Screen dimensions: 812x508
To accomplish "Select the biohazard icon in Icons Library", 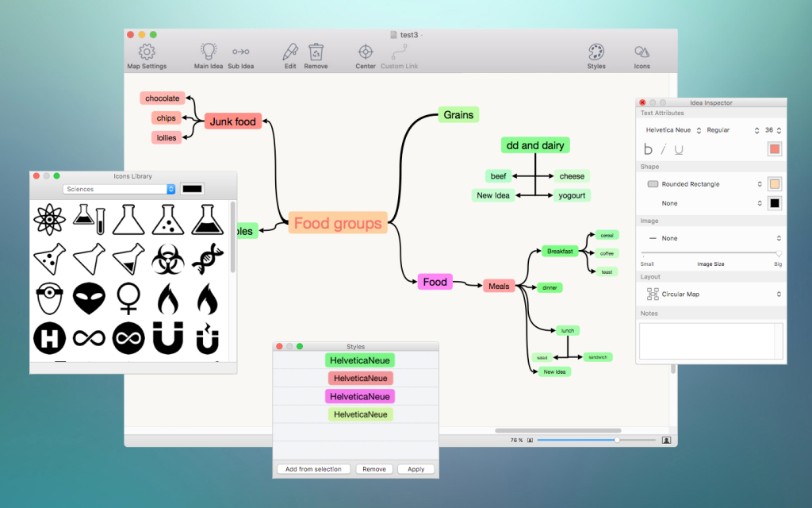I will tap(167, 257).
